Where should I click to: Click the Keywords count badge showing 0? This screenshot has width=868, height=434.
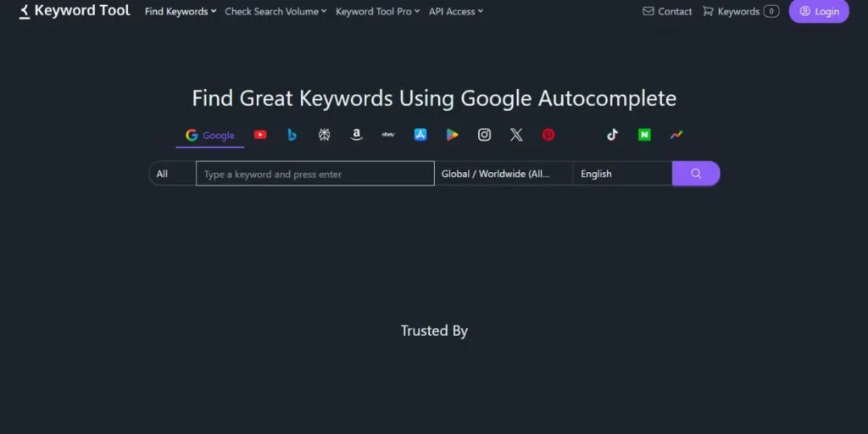[x=771, y=11]
